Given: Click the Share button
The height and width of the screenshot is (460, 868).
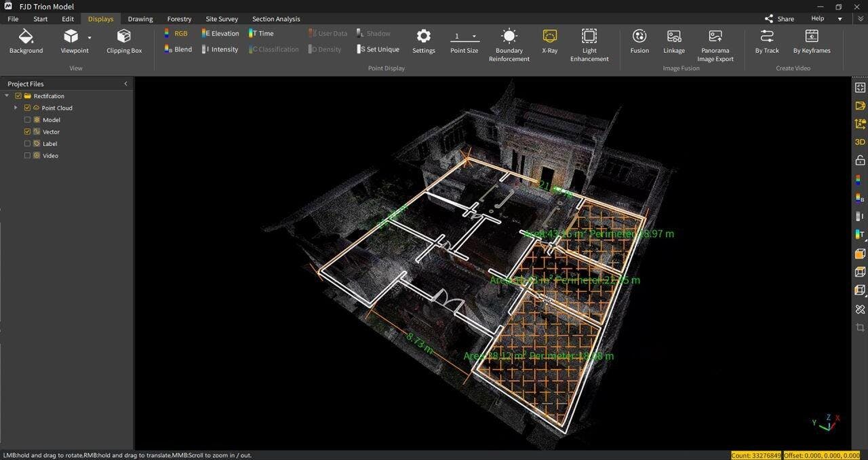Looking at the screenshot, I should tap(779, 19).
